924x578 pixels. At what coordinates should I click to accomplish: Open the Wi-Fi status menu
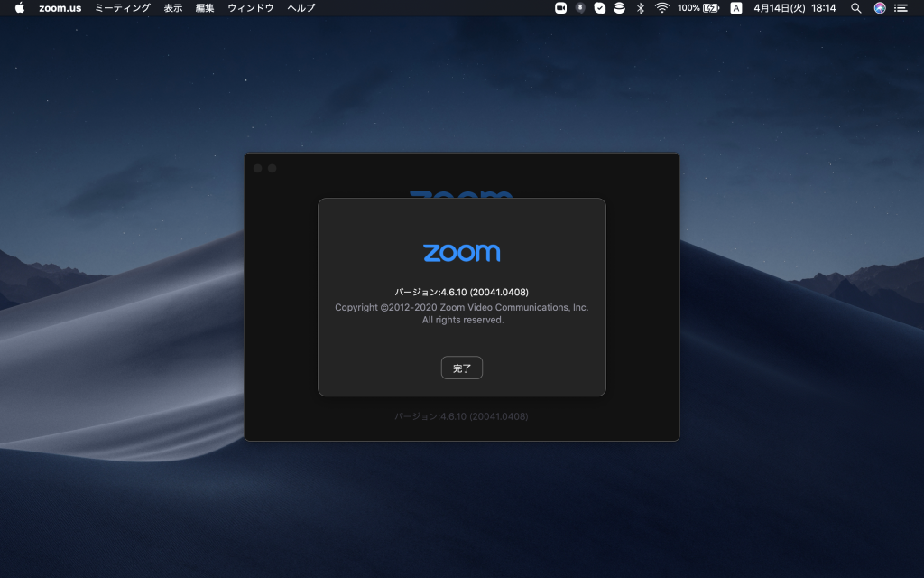click(661, 7)
